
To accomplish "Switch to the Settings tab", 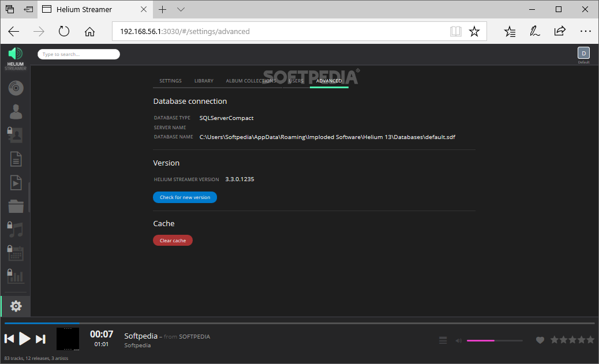I will (x=170, y=81).
